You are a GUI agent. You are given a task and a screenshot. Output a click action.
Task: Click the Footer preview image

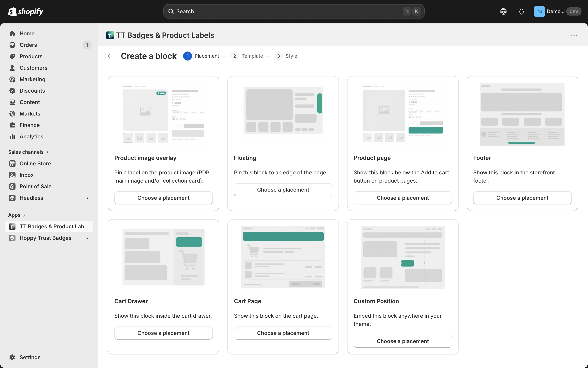(522, 114)
